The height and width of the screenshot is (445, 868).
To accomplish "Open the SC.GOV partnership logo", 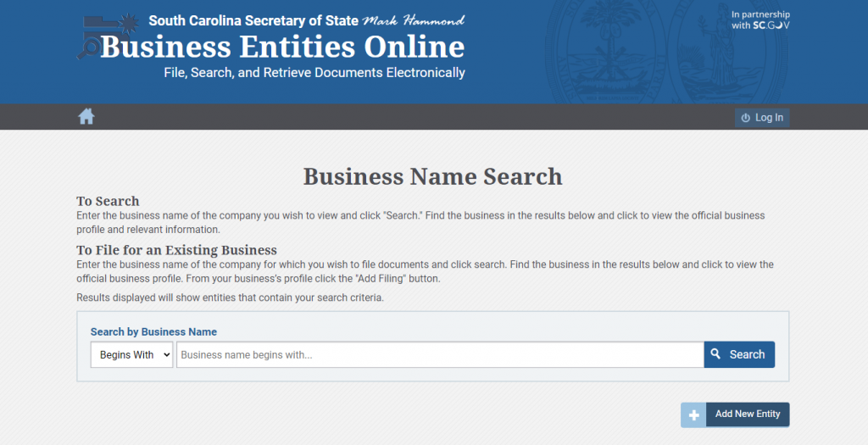I will 760,20.
